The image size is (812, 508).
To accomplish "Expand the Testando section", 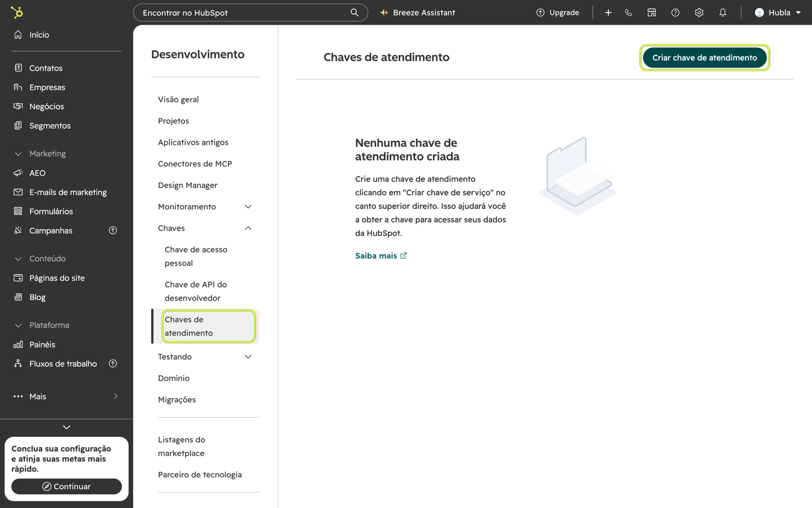I will (x=205, y=357).
